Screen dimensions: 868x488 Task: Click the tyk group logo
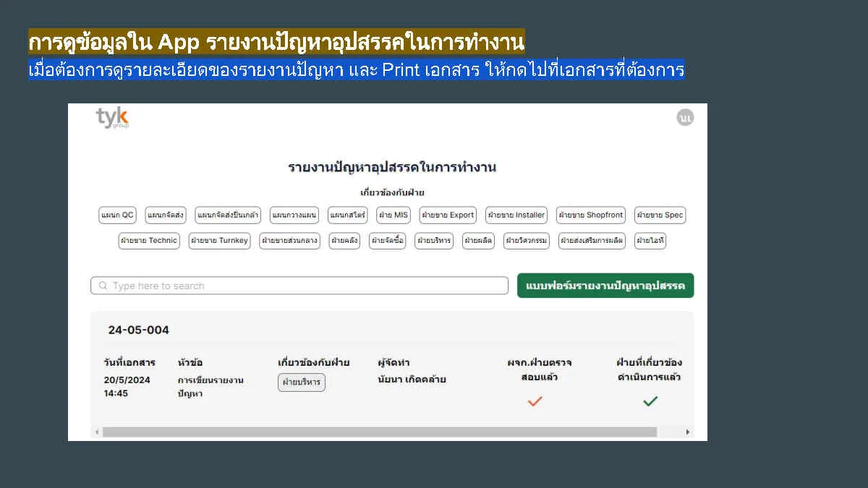pyautogui.click(x=112, y=119)
